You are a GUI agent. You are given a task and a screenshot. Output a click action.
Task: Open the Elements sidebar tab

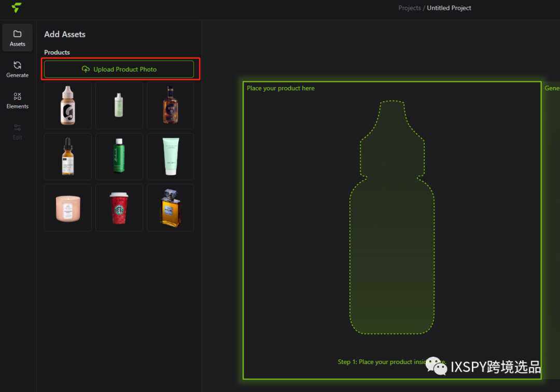click(17, 100)
